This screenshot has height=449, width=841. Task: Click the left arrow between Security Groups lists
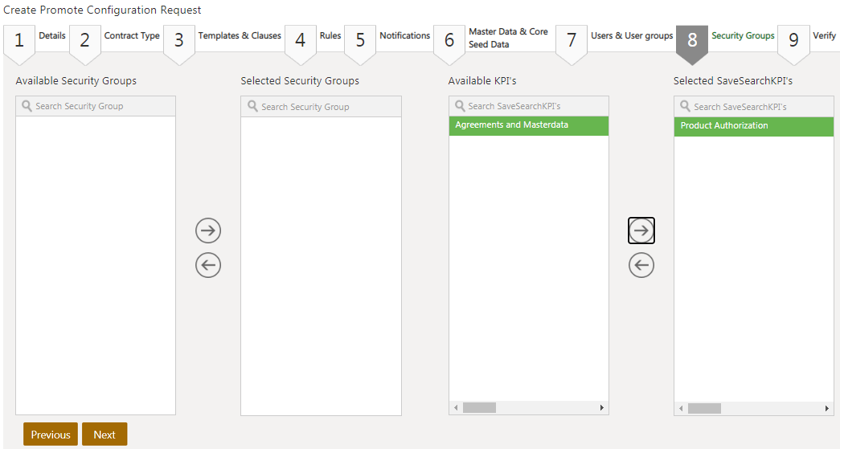pyautogui.click(x=207, y=265)
